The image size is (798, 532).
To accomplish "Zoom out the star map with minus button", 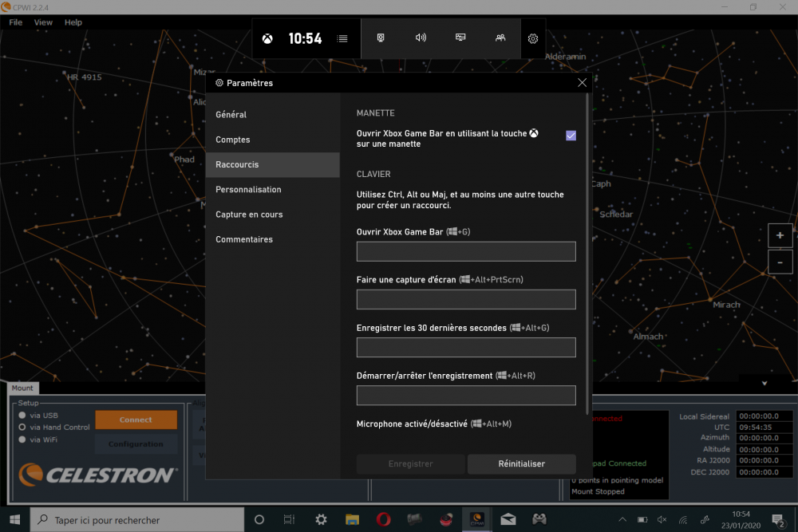I will tap(780, 262).
